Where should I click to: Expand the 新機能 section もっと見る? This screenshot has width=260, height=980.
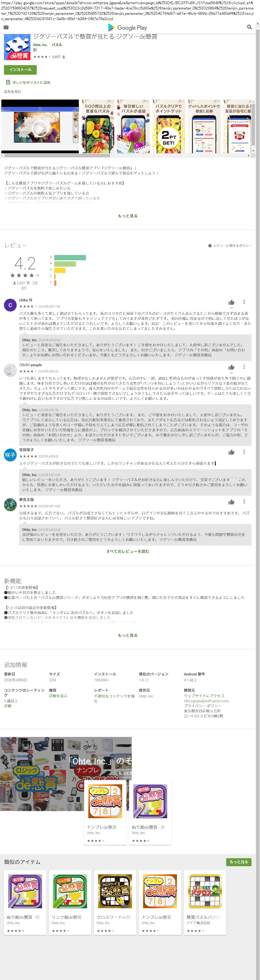pos(128,635)
